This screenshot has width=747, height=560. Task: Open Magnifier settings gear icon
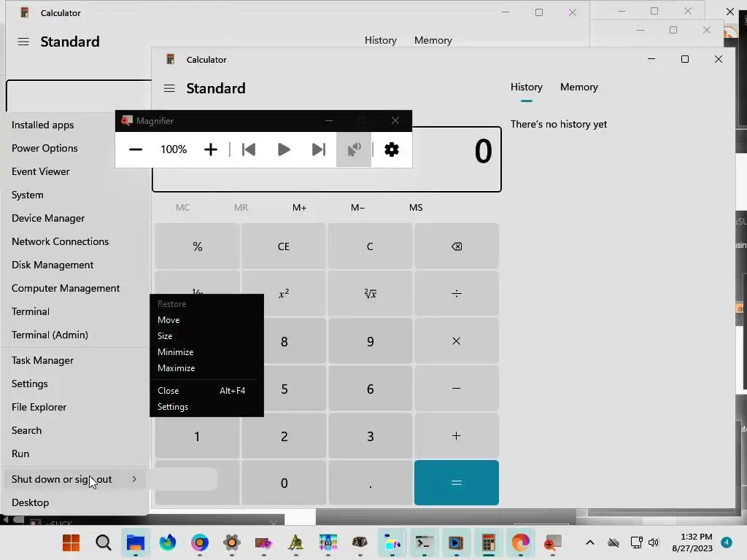392,149
